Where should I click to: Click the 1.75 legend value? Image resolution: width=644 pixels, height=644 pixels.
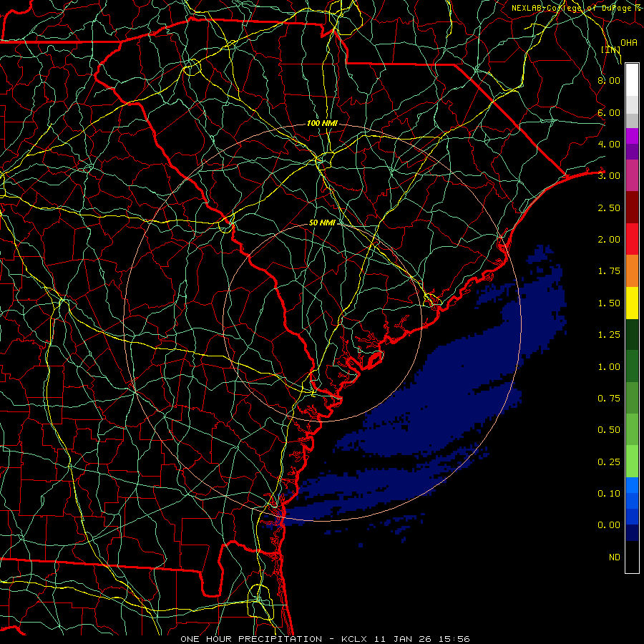(609, 271)
